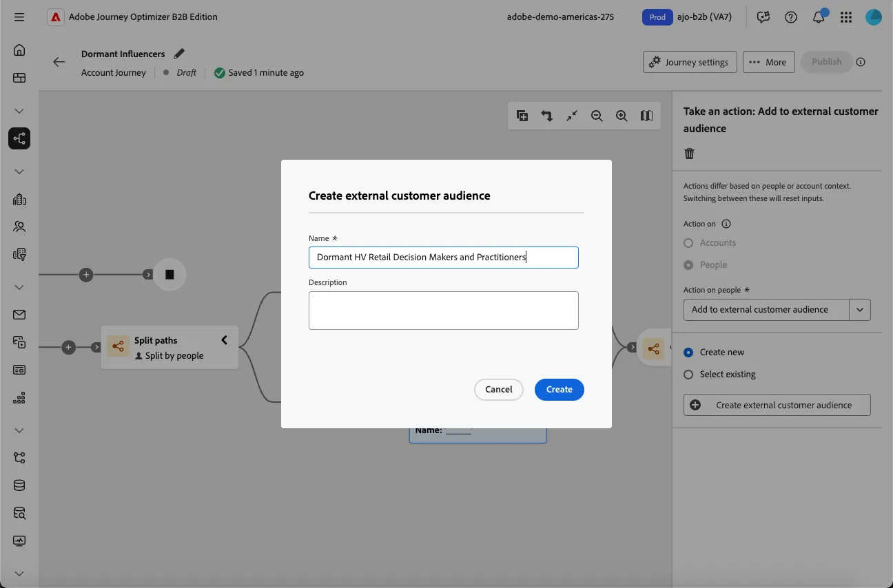Zoom in on the canvas
The height and width of the screenshot is (588, 893).
click(x=622, y=116)
